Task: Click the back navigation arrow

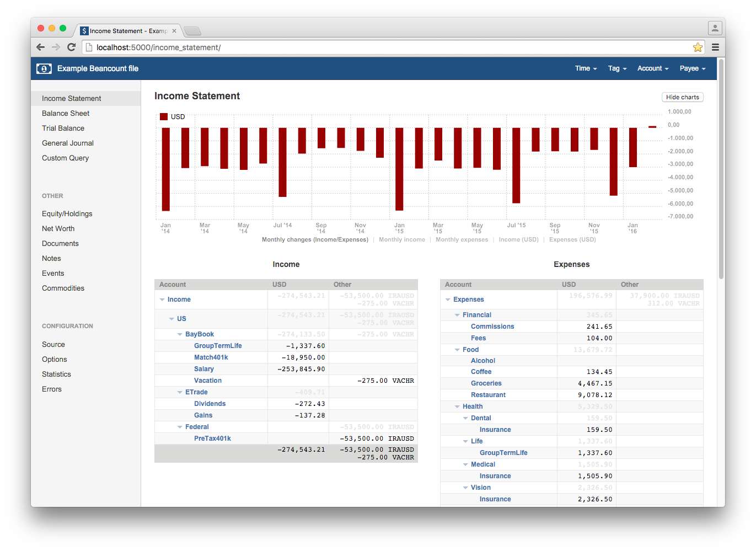Action: point(40,47)
